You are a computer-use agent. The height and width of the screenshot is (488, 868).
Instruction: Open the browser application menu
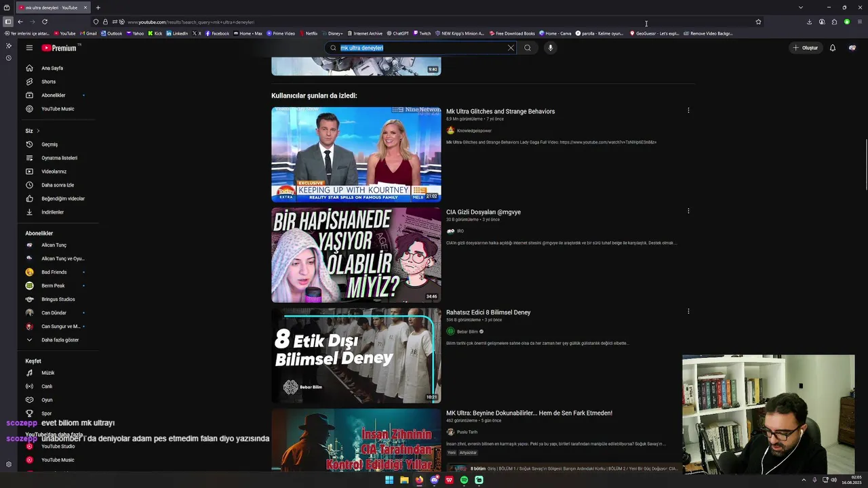(860, 22)
